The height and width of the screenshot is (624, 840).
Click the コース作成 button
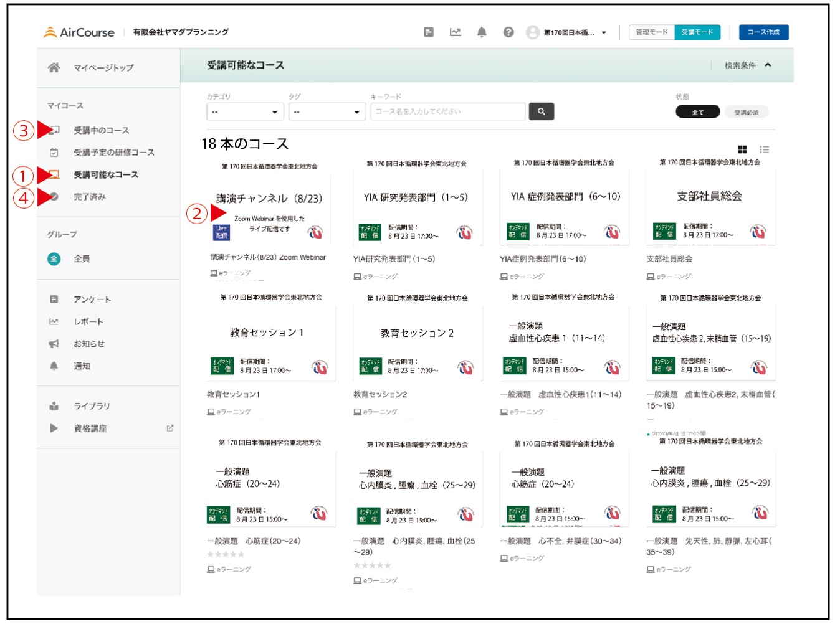[763, 32]
